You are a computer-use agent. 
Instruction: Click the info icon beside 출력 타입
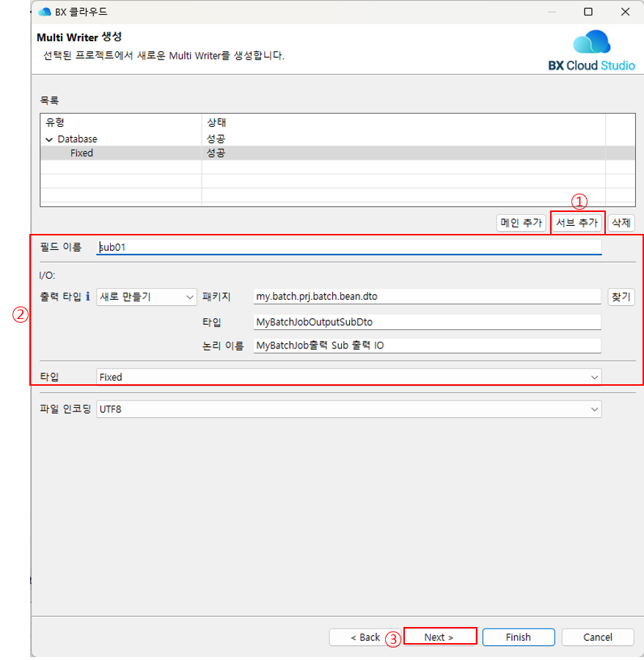pos(88,296)
